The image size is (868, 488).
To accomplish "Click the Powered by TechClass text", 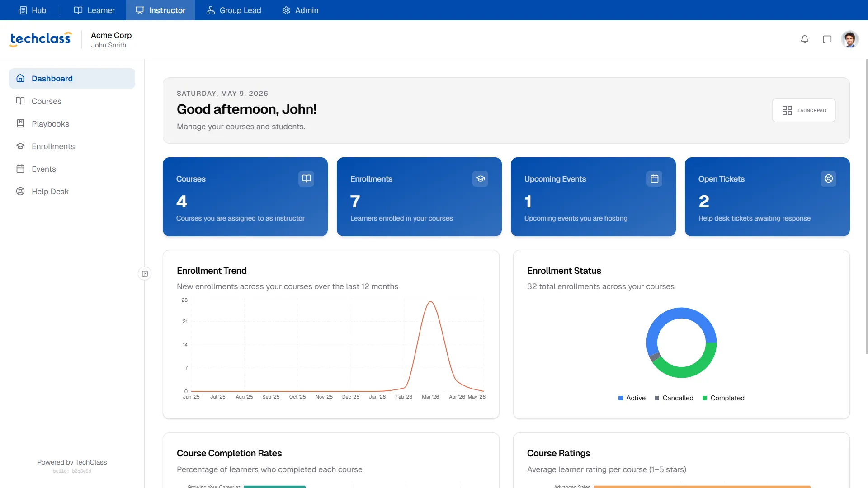I will click(72, 462).
